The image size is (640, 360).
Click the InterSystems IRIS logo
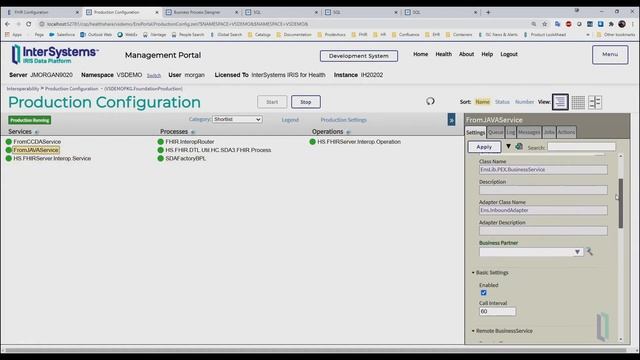coord(55,54)
